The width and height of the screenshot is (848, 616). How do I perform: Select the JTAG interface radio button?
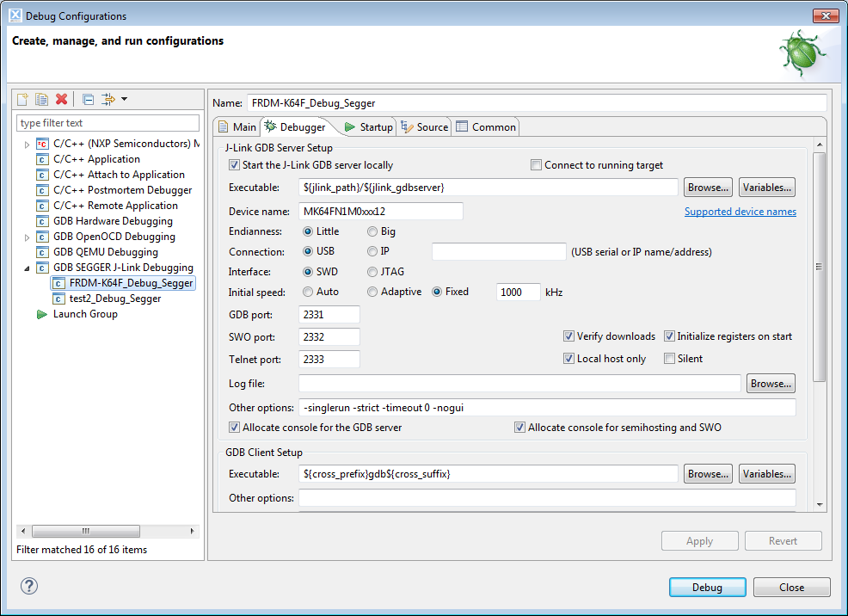372,272
